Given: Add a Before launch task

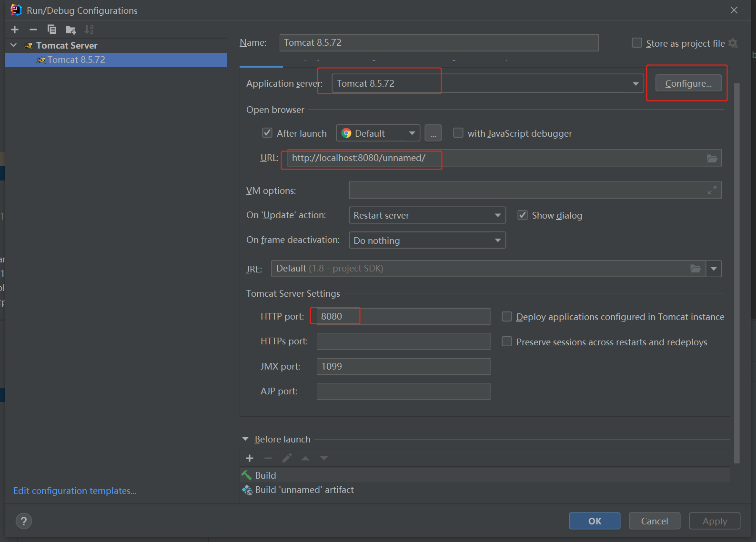Looking at the screenshot, I should [250, 458].
